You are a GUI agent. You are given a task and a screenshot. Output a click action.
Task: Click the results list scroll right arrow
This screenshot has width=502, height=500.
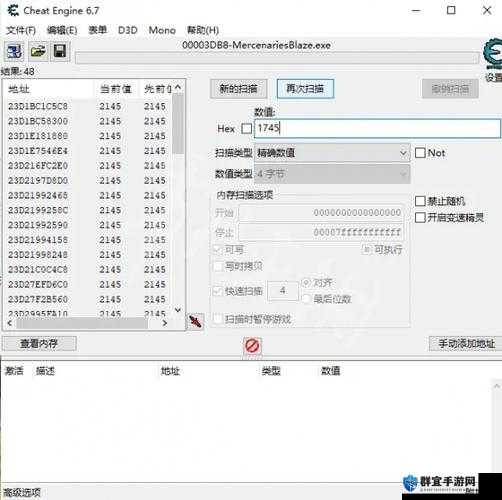165,323
